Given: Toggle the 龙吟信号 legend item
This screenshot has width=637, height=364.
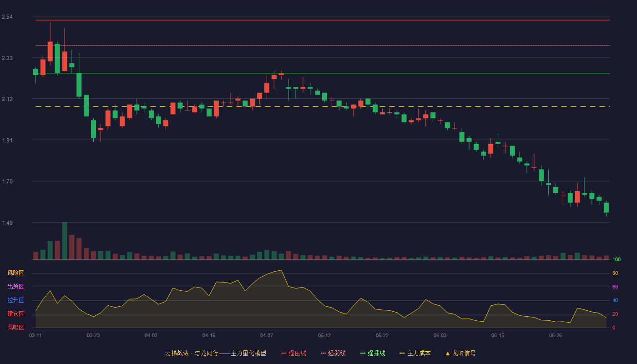Looking at the screenshot, I should tap(460, 353).
